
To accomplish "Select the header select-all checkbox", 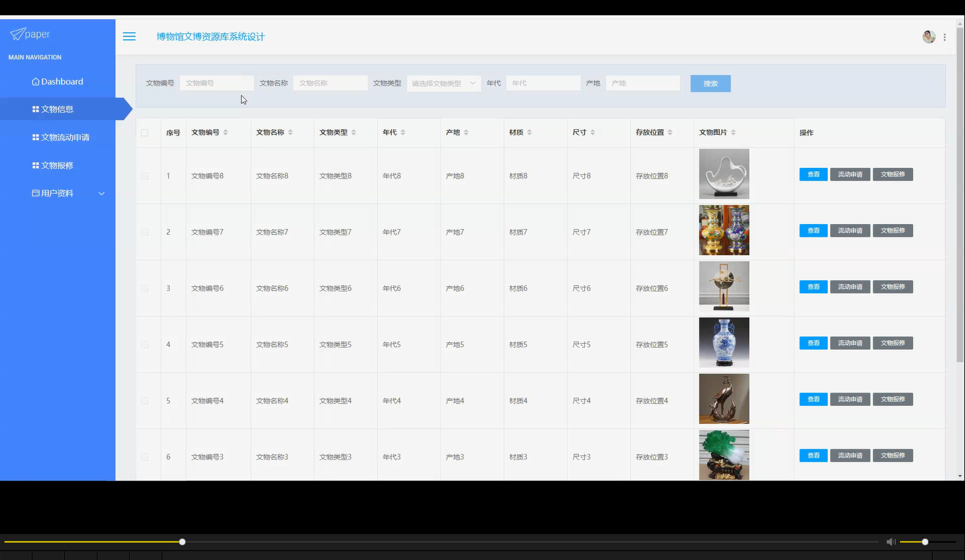I will point(145,133).
